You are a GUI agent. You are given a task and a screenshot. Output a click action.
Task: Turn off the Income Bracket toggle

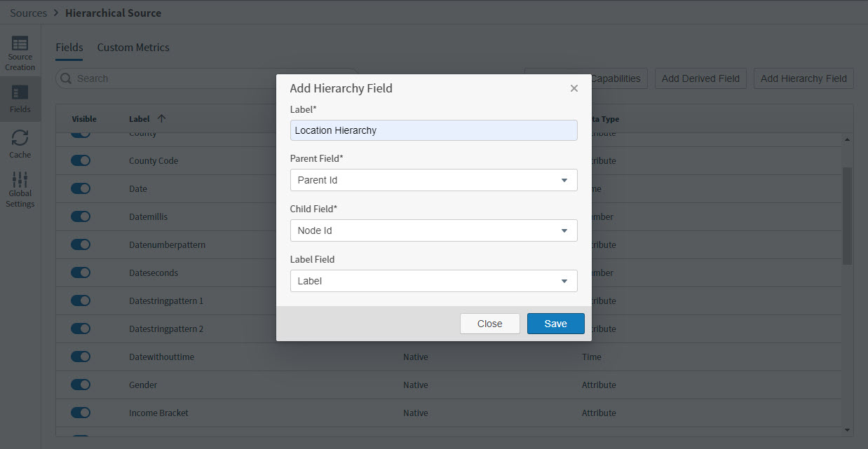coord(80,413)
